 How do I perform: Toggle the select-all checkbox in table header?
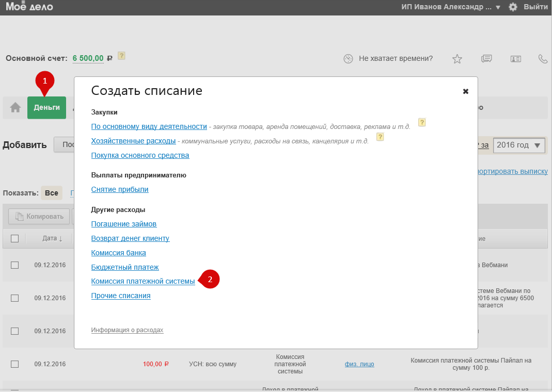tap(14, 238)
